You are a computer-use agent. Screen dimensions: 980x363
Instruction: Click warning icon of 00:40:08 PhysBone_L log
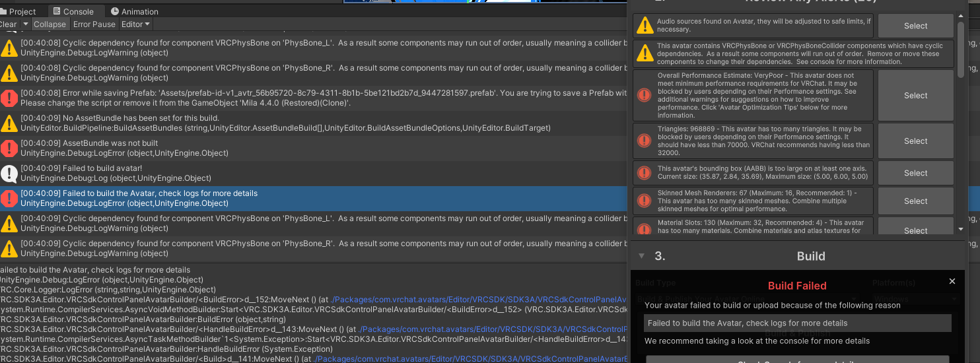click(x=9, y=48)
